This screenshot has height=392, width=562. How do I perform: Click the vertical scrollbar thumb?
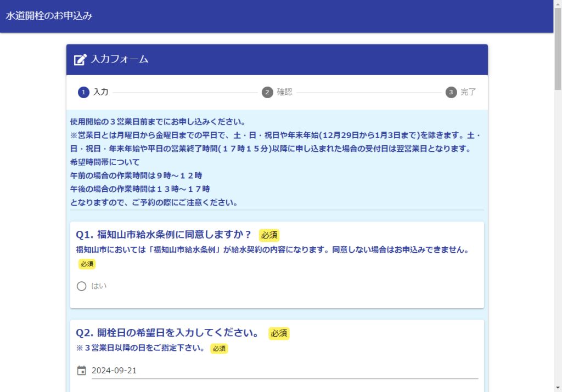(x=558, y=49)
